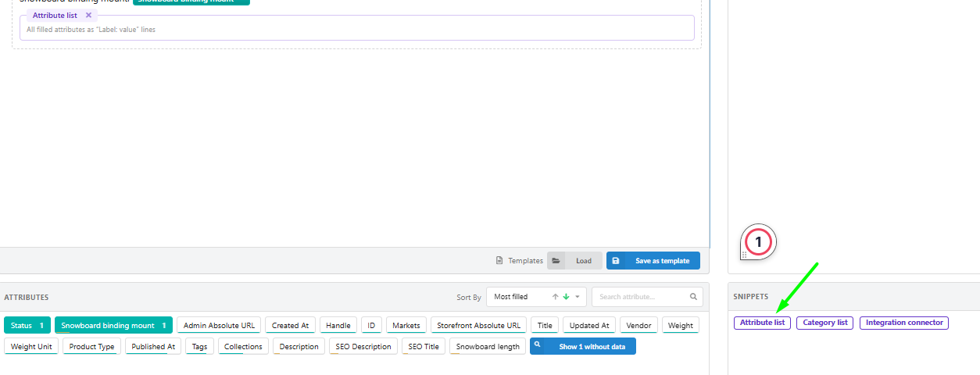980x375 pixels.
Task: Click the attribute list description text
Action: pyautogui.click(x=91, y=30)
